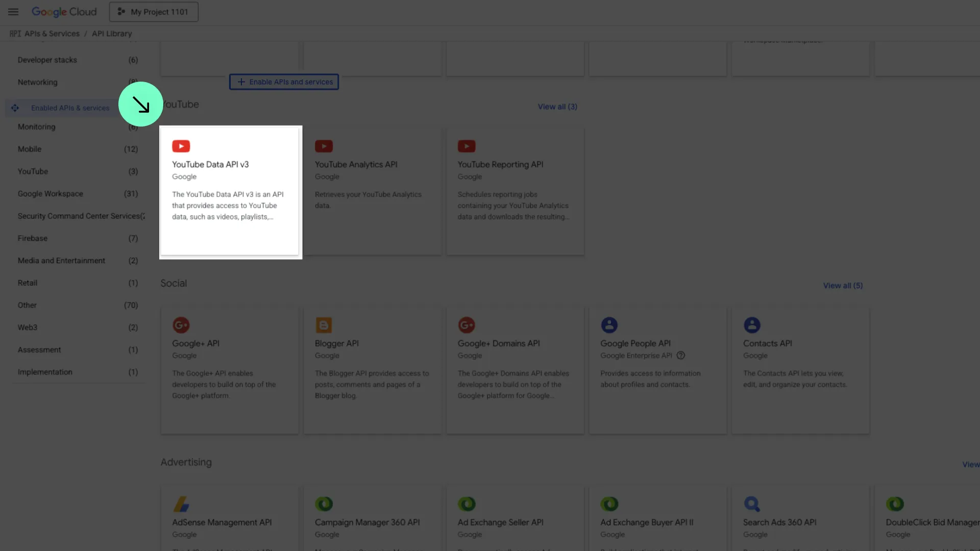The height and width of the screenshot is (551, 980).
Task: Open Ad Exchange Buyer API II title
Action: 647,522
